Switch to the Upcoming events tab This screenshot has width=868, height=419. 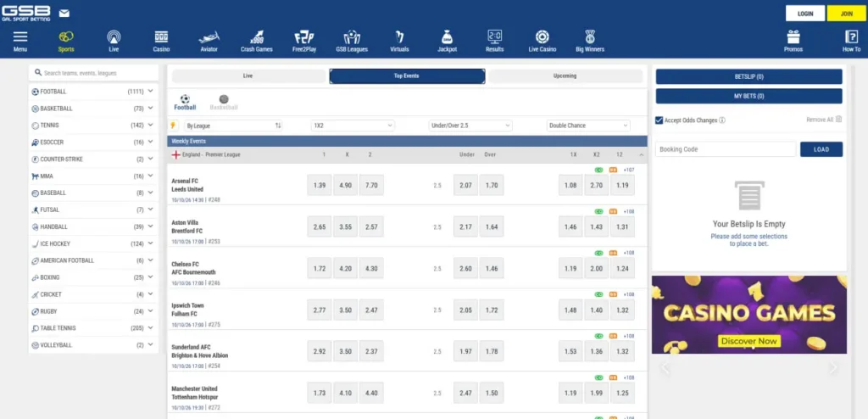565,76
